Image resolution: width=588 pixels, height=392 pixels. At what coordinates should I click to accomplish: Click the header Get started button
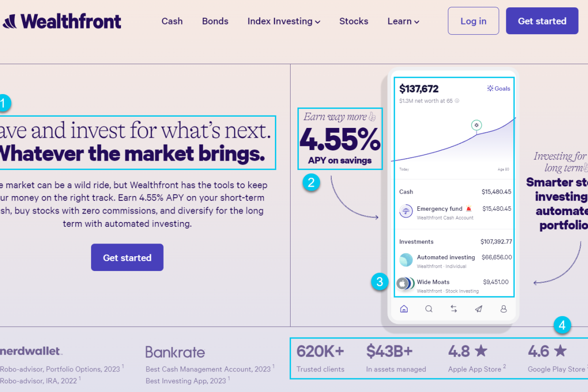(542, 21)
